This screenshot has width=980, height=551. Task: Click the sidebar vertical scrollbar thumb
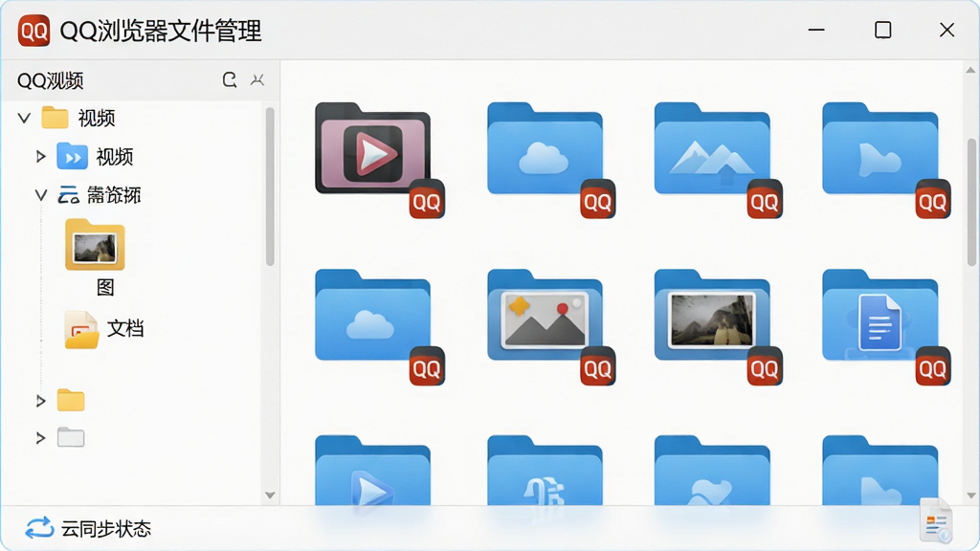click(x=270, y=187)
